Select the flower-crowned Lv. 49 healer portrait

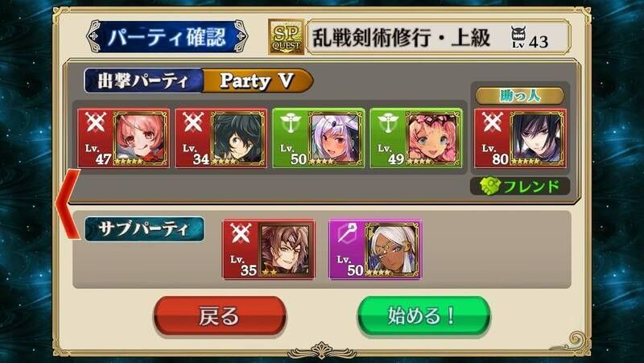433,138
